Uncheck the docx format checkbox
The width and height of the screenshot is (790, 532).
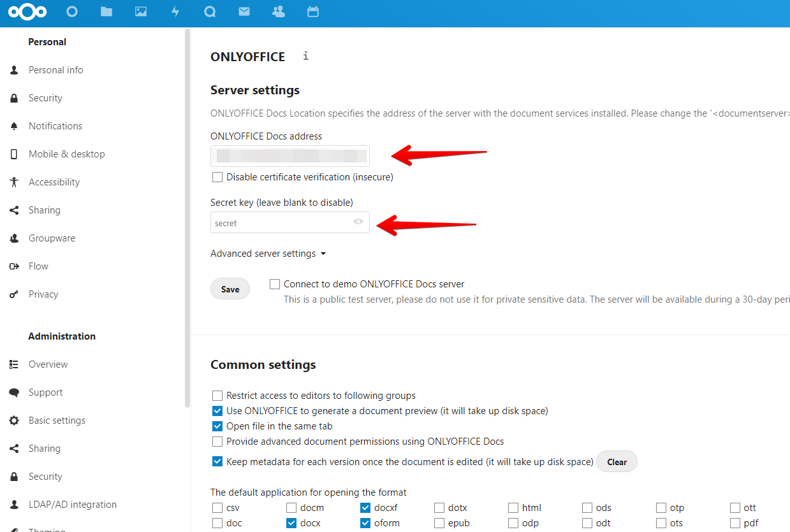(291, 523)
